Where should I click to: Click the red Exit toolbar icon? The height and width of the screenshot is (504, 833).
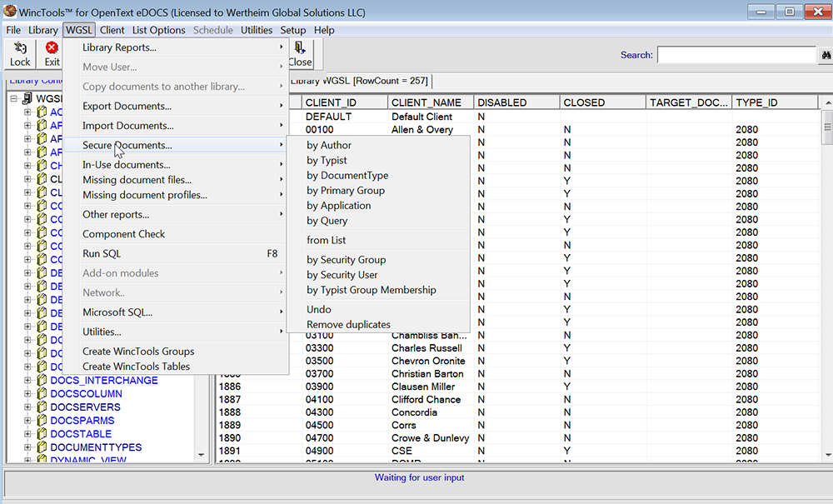52,48
